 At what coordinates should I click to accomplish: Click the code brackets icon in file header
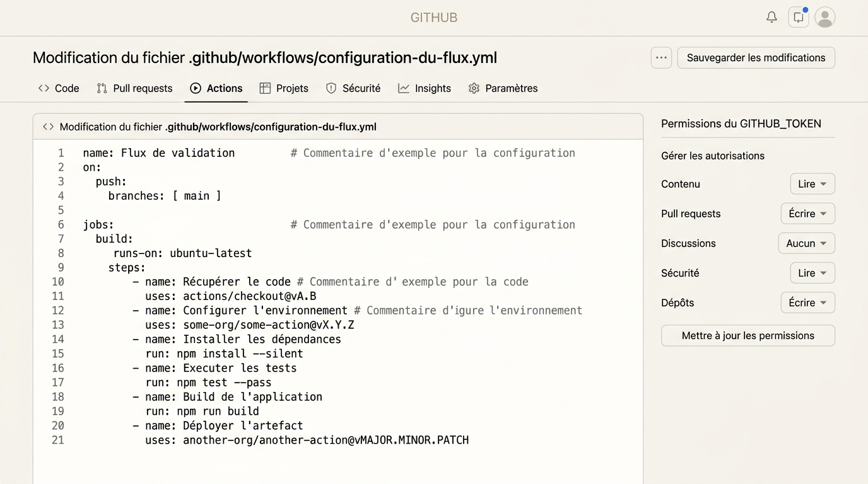(x=48, y=127)
